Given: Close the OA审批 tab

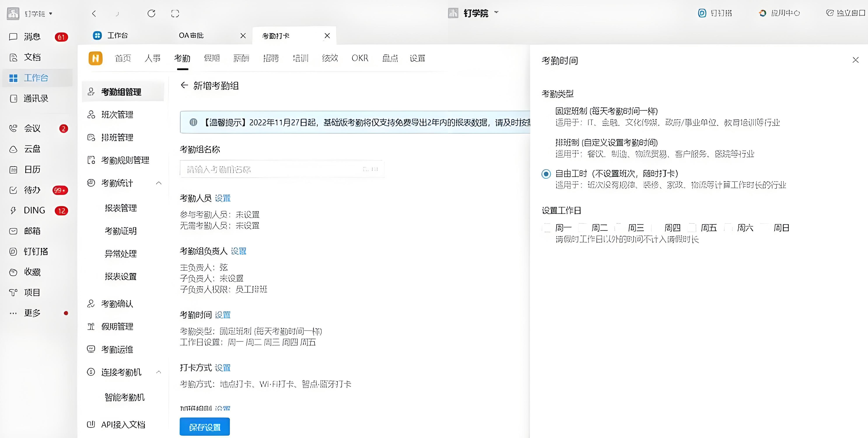Looking at the screenshot, I should click(x=243, y=35).
